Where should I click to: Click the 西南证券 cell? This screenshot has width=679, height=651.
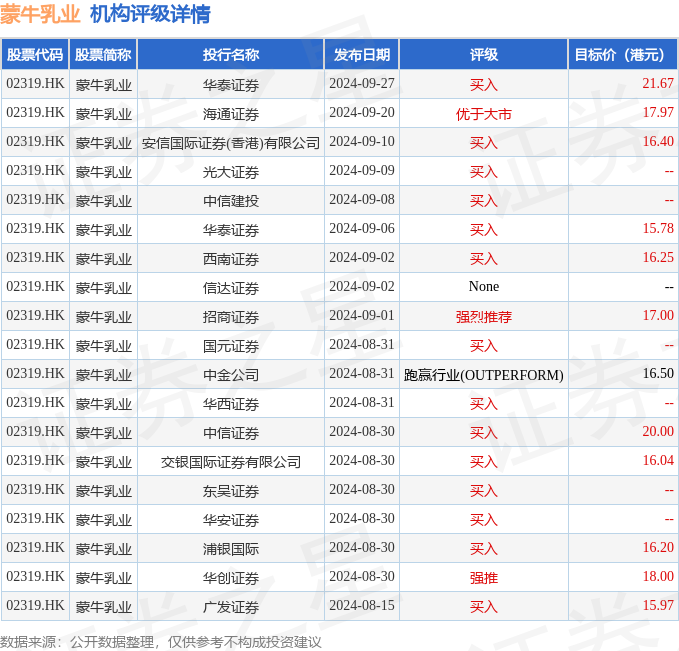pos(231,259)
